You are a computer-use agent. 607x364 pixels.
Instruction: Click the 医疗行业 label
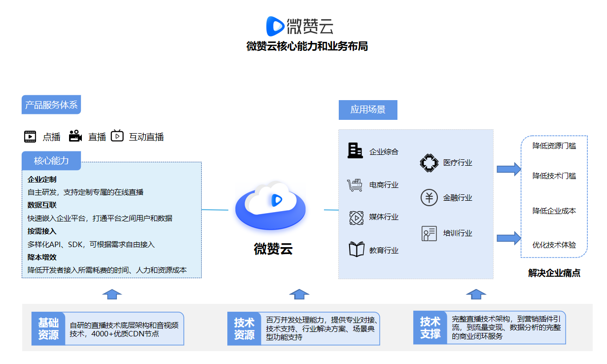coord(458,163)
